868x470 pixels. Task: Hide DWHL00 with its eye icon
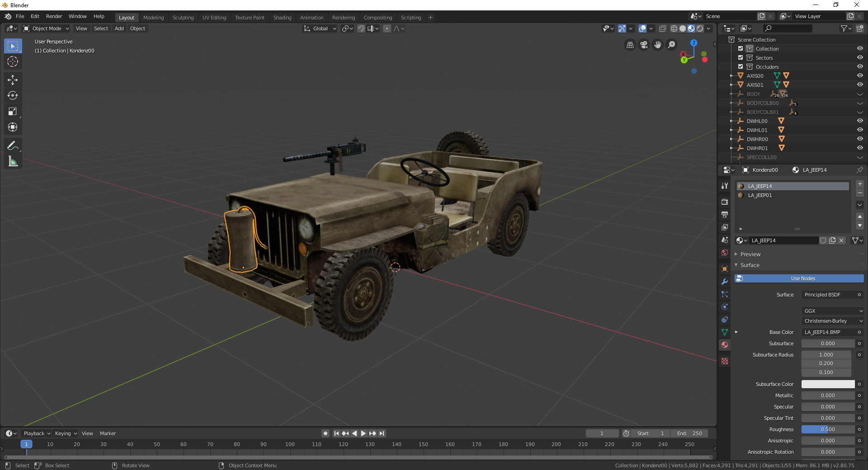click(x=860, y=121)
